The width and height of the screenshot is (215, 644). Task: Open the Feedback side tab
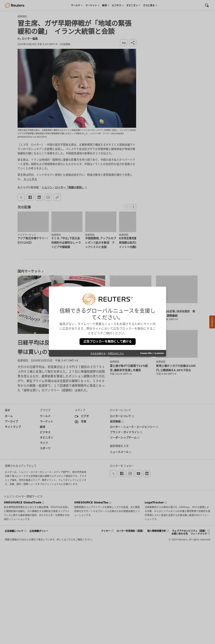[212, 322]
